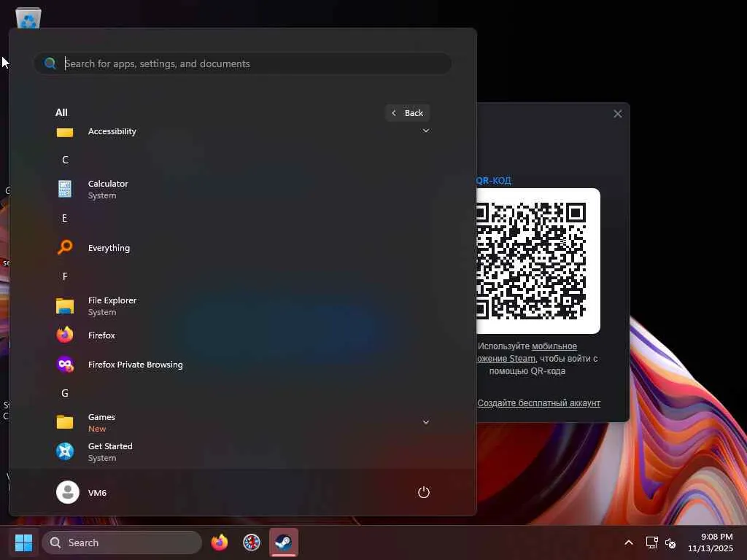This screenshot has height=560, width=747.
Task: Click the Steam icon on the taskbar
Action: pos(284,542)
